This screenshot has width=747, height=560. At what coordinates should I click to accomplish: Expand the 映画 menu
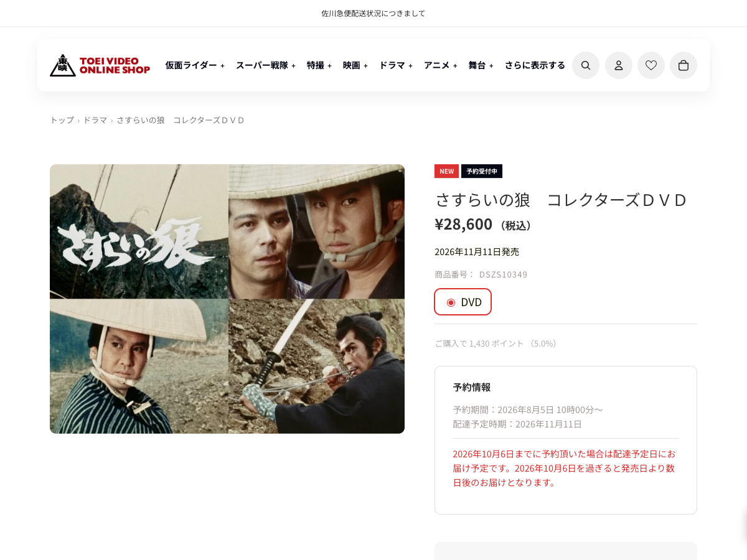(x=355, y=65)
